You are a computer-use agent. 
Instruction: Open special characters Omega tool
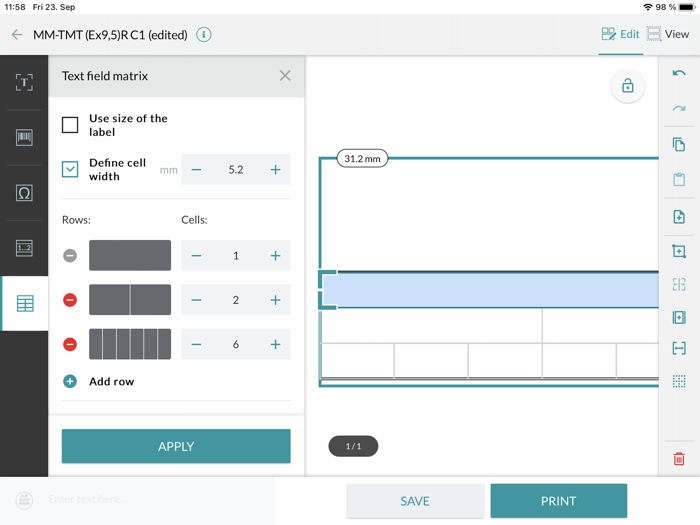[24, 193]
